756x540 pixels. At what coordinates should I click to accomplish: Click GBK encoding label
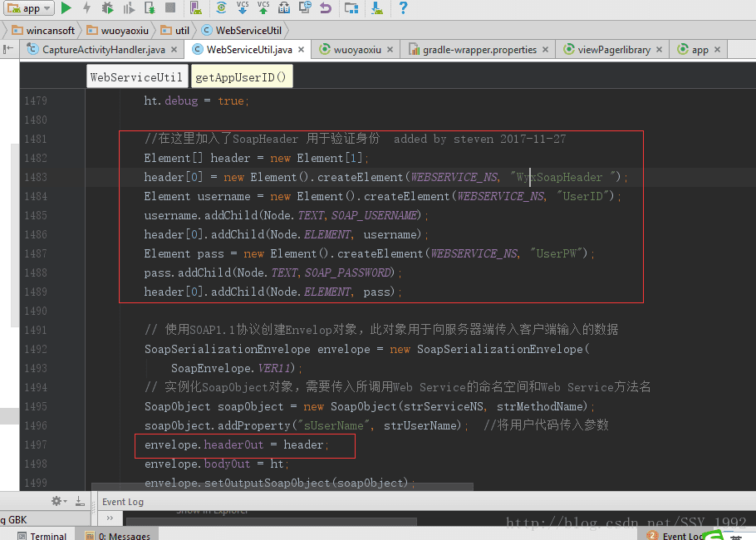point(17,520)
